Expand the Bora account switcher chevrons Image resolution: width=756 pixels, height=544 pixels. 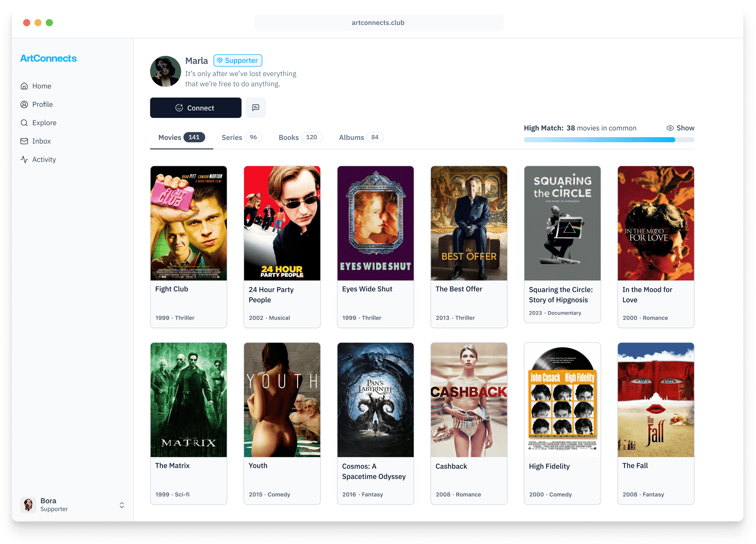(x=122, y=505)
